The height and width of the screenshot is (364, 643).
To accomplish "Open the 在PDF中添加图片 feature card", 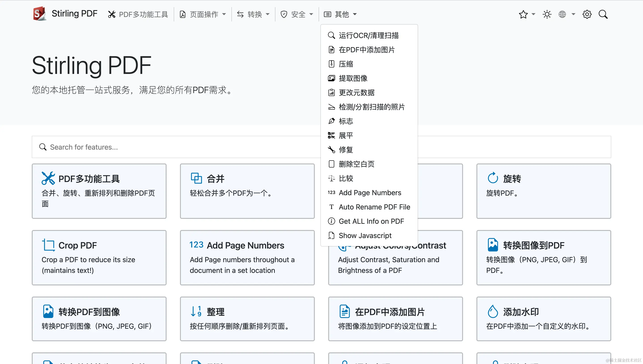I will point(396,319).
